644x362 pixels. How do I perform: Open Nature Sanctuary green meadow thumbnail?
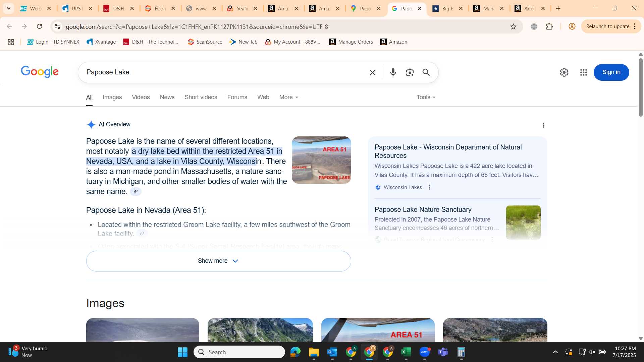(x=523, y=223)
